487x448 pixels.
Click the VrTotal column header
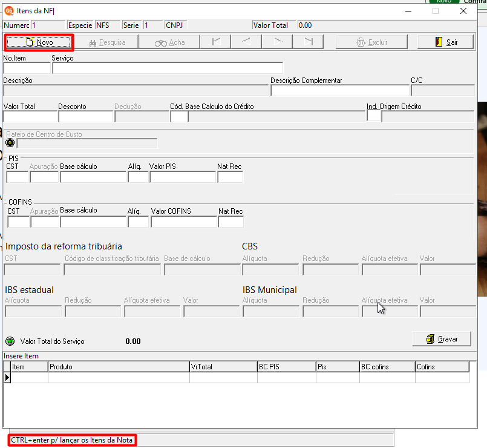pyautogui.click(x=223, y=367)
